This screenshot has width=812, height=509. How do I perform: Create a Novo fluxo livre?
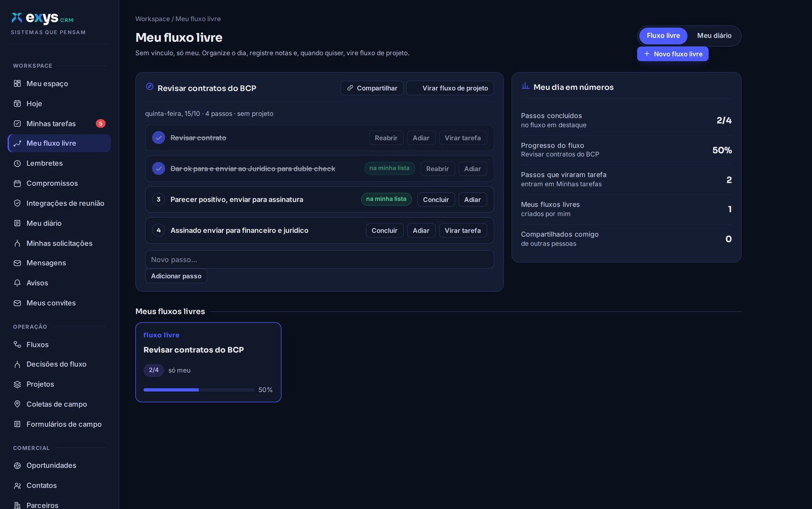tap(673, 54)
